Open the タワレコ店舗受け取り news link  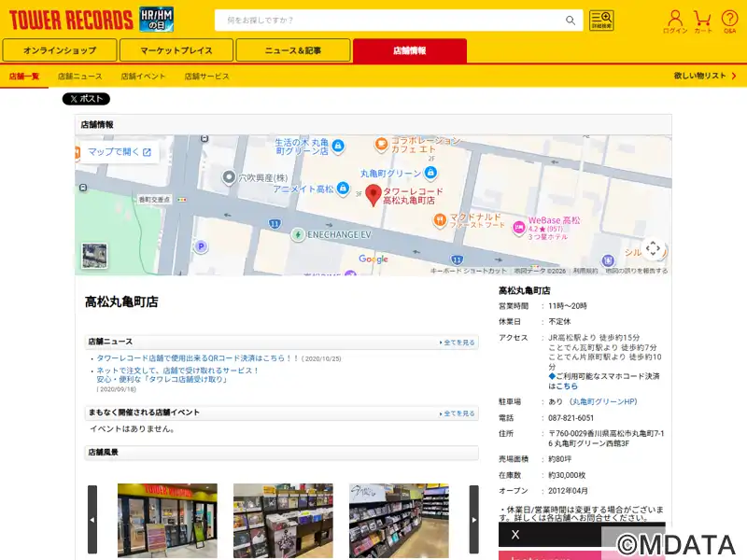click(177, 375)
